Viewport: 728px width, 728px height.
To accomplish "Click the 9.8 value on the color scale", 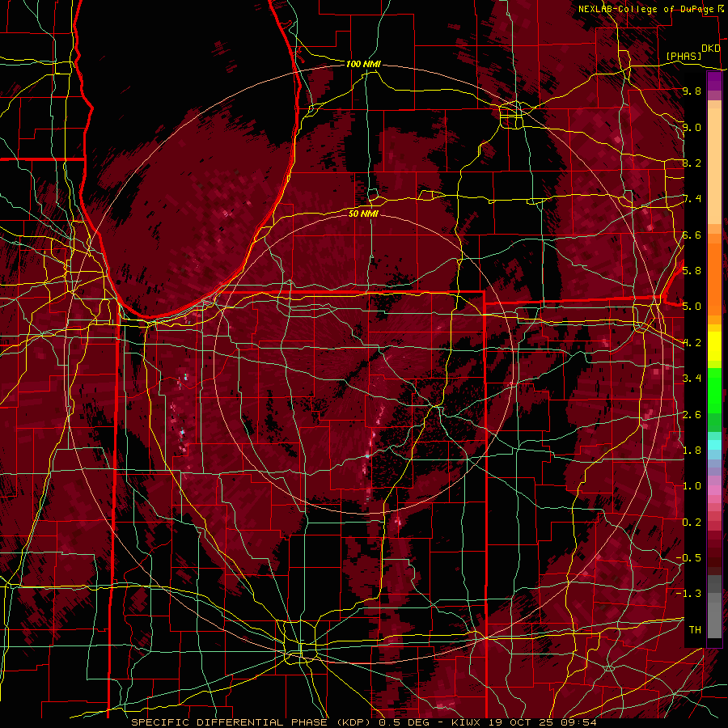I will tap(692, 91).
